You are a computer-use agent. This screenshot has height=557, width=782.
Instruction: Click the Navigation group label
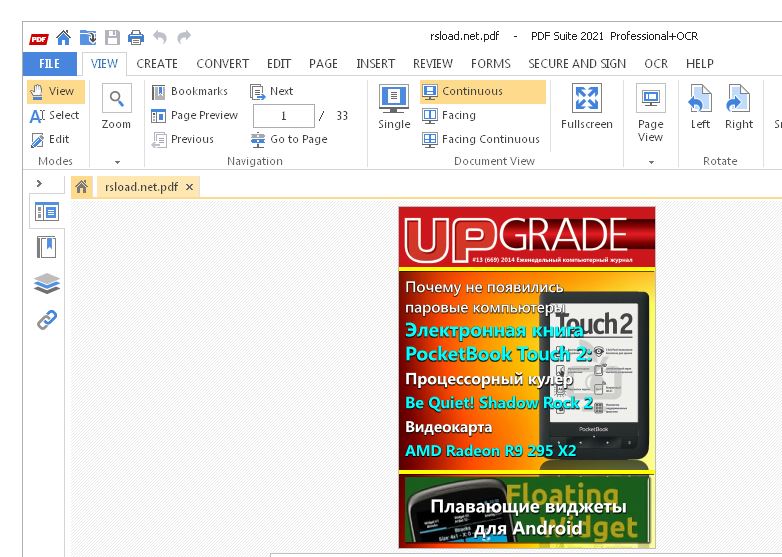coord(255,161)
